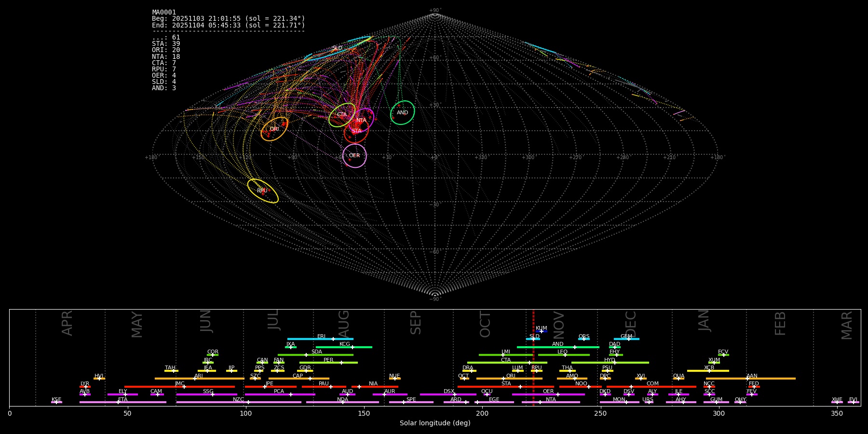Click the NZC shower bar in timeline

click(239, 402)
